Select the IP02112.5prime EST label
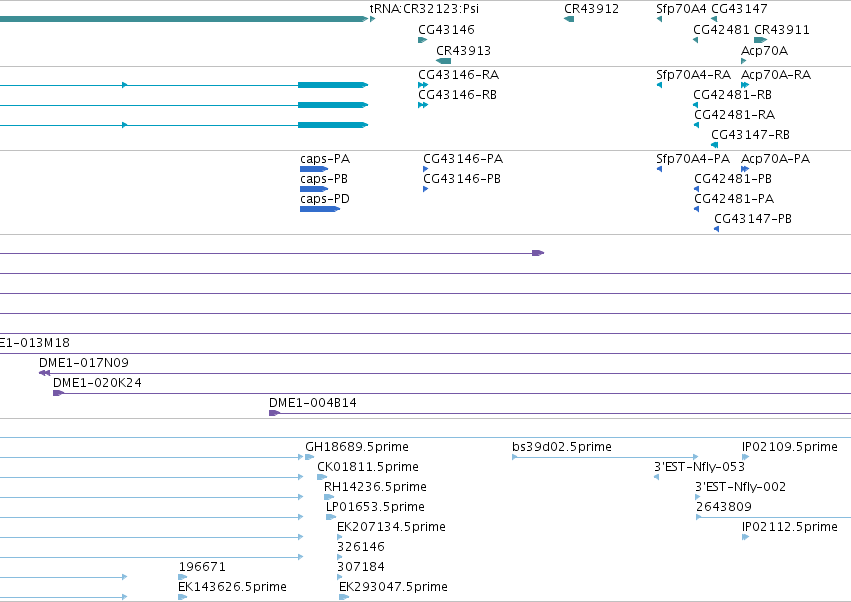851x602 pixels. click(790, 528)
